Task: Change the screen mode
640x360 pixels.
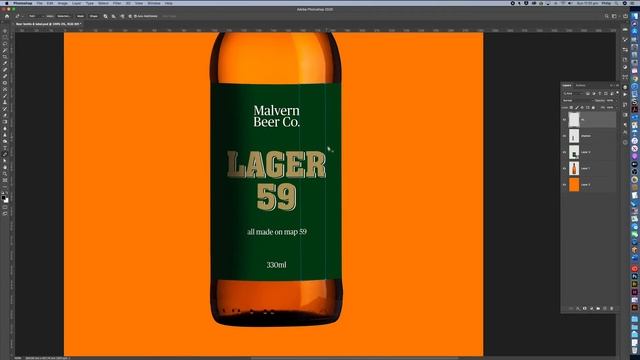Action: [5, 213]
